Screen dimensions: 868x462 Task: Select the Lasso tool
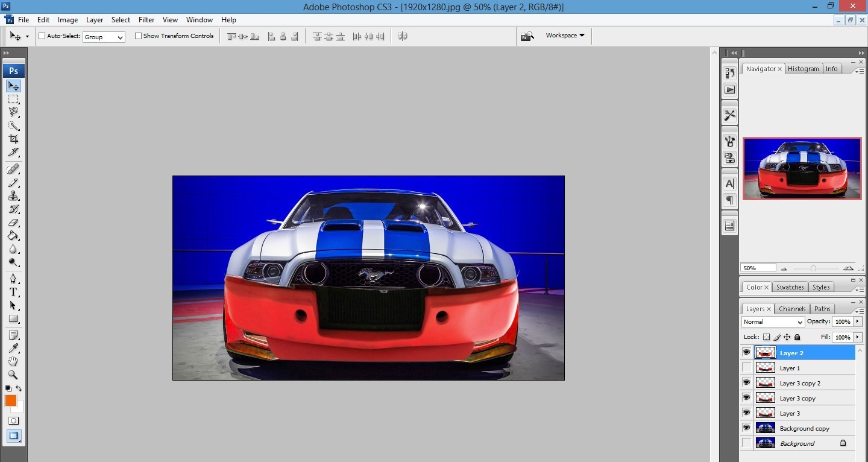[13, 112]
